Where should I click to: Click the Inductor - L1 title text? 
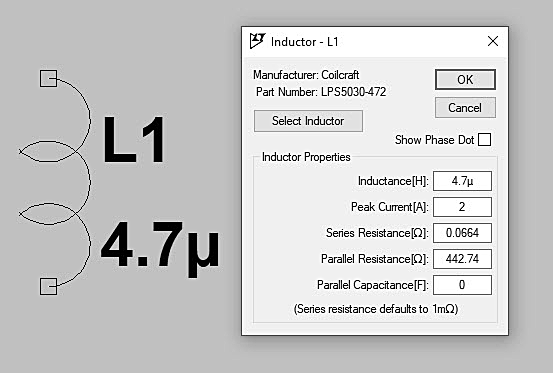coord(304,42)
